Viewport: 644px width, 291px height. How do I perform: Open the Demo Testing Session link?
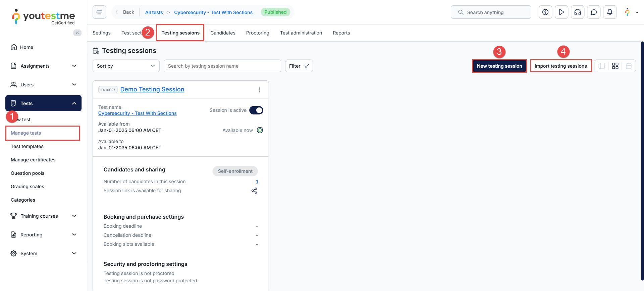coord(152,89)
